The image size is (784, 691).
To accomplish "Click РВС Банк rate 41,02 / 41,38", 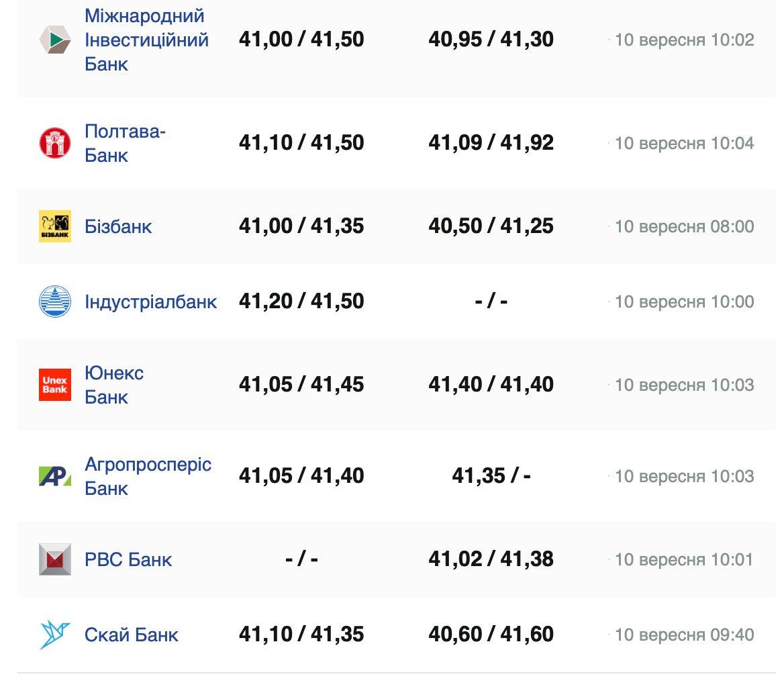I will [x=491, y=559].
